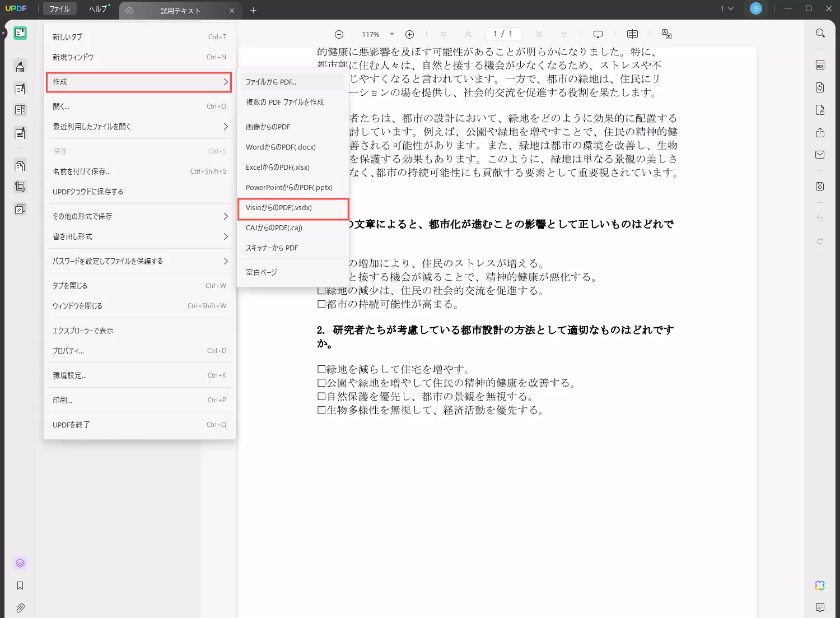The height and width of the screenshot is (618, 840).
Task: Open 環境設定... preferences
Action: 140,375
